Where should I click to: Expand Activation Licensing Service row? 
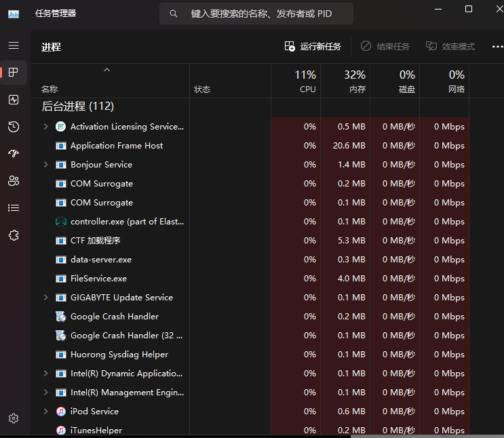[x=45, y=127]
